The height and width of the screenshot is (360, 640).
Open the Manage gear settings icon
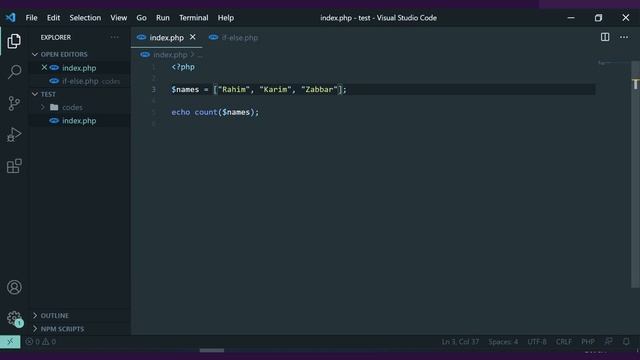14,318
